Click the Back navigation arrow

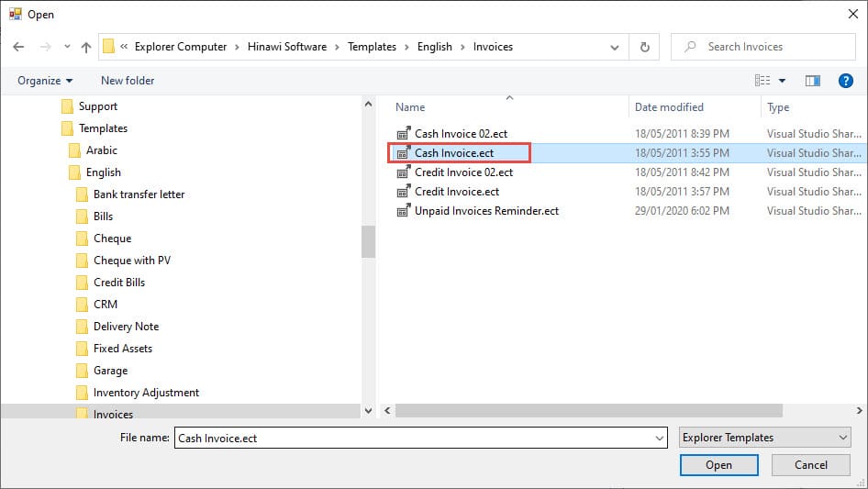point(18,47)
